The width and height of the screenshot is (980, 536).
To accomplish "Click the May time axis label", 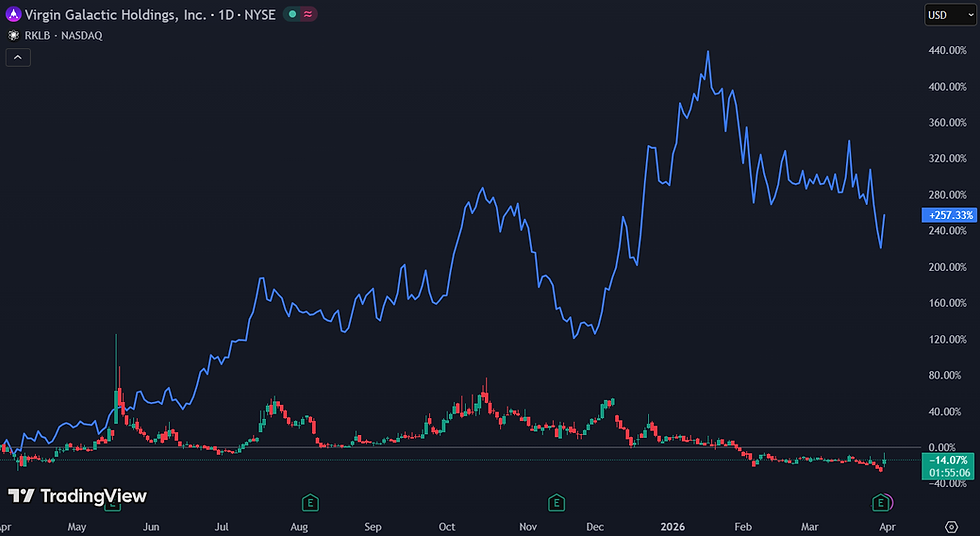I will tap(77, 527).
